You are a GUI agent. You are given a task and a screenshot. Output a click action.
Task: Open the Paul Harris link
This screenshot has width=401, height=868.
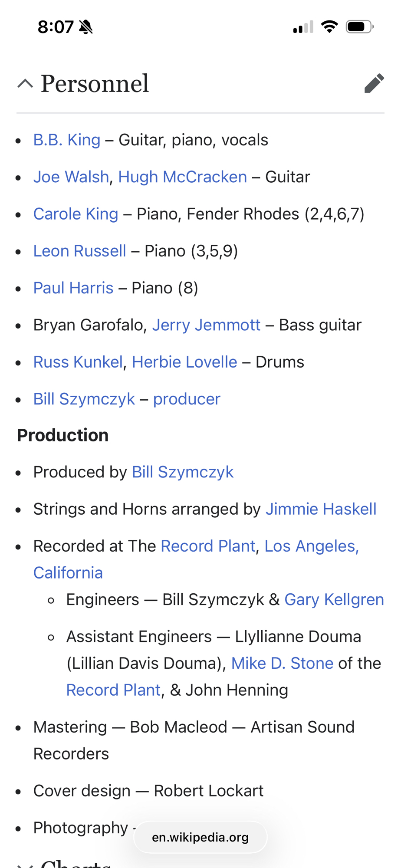pyautogui.click(x=73, y=288)
